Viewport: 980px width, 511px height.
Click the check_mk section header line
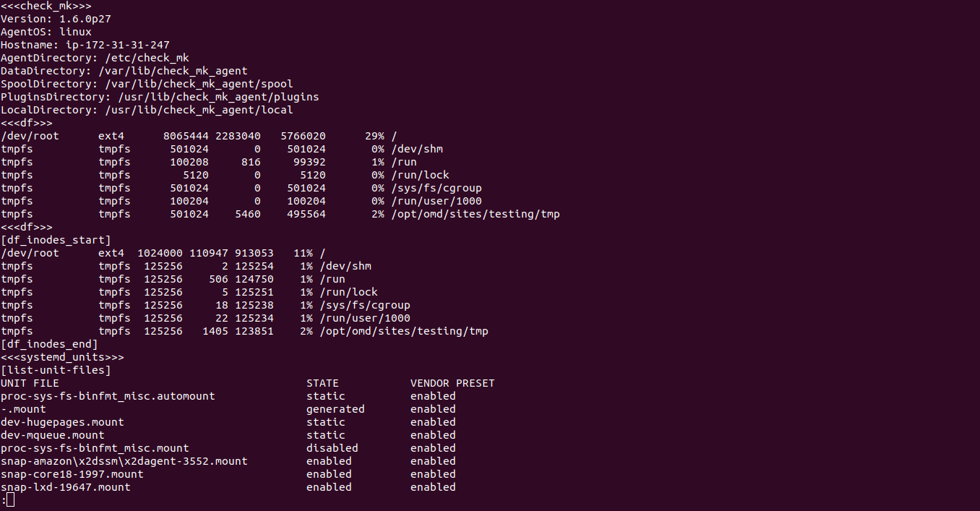[x=46, y=6]
